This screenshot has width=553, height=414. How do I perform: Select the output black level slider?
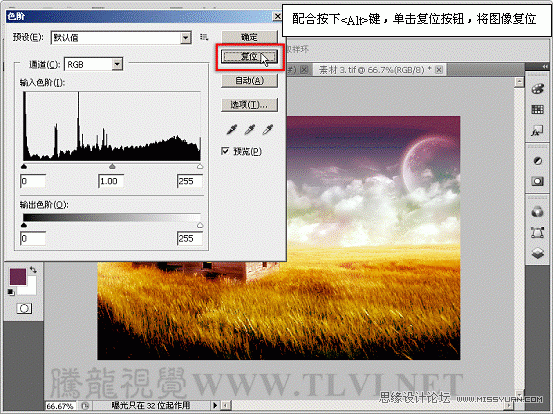click(x=24, y=225)
